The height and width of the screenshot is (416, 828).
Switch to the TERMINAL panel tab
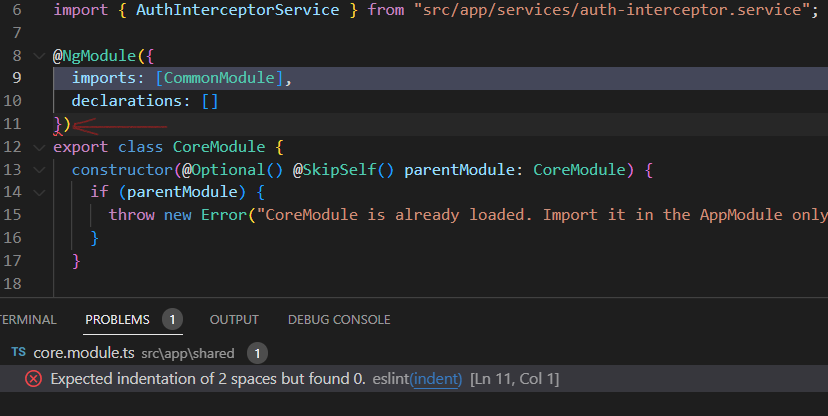(27, 320)
